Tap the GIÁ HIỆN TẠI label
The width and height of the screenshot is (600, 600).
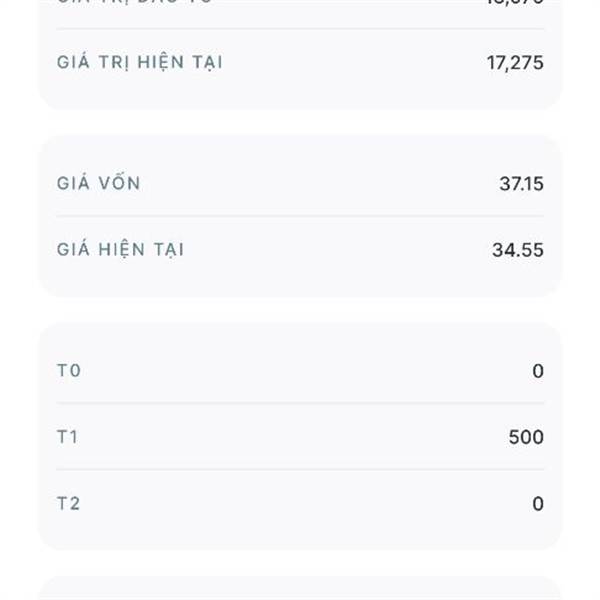(x=120, y=249)
